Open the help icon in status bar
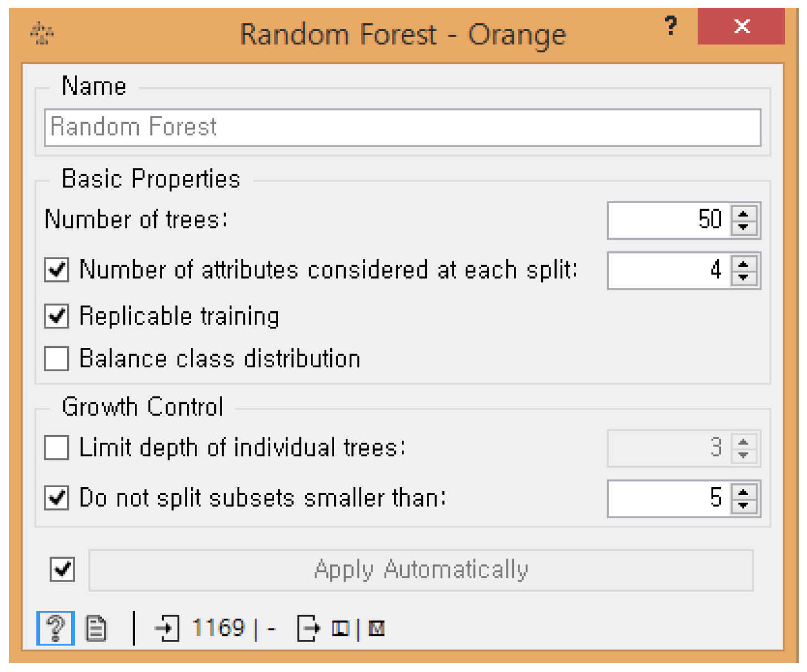Viewport: 807px width, 672px height. 56,628
